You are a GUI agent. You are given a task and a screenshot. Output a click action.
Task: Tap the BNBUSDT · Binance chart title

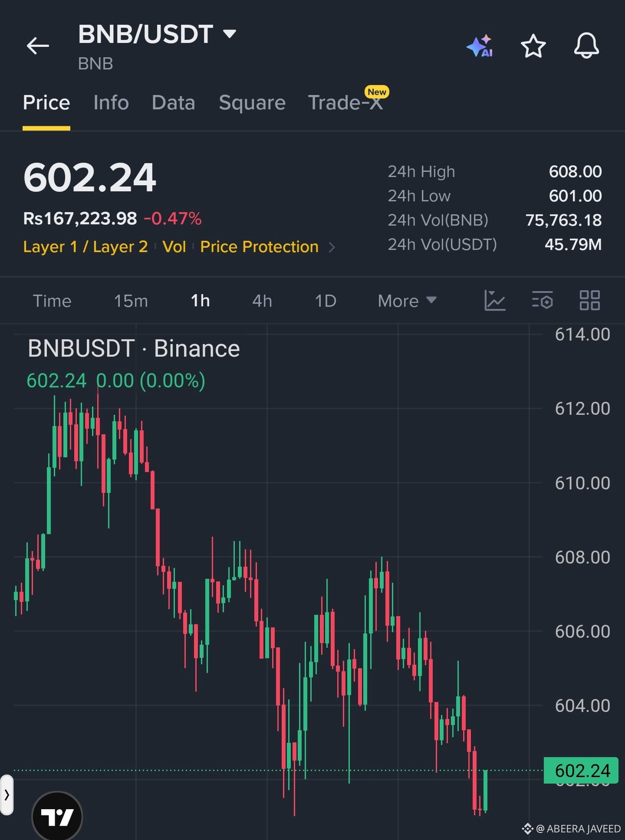[x=134, y=348]
